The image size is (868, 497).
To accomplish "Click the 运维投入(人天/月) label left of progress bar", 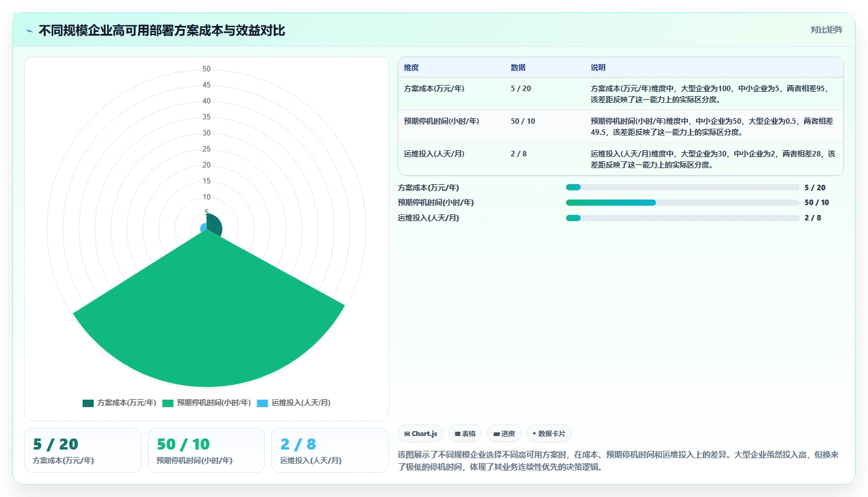I will click(x=428, y=218).
